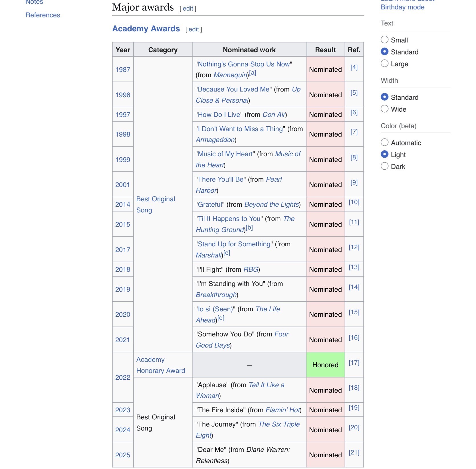Viewport: 476px width, 469px height.
Task: Select the Standard text size option
Action: pyautogui.click(x=384, y=52)
